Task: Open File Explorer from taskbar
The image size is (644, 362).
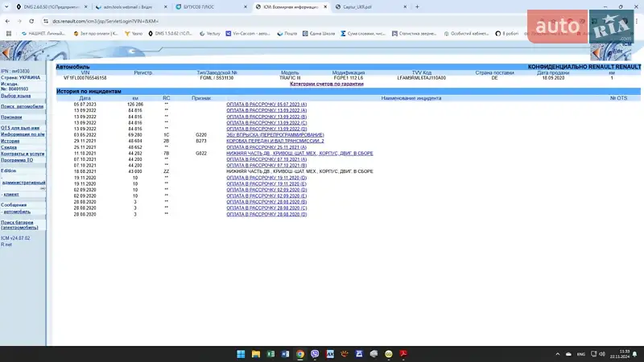Action: [x=256, y=354]
